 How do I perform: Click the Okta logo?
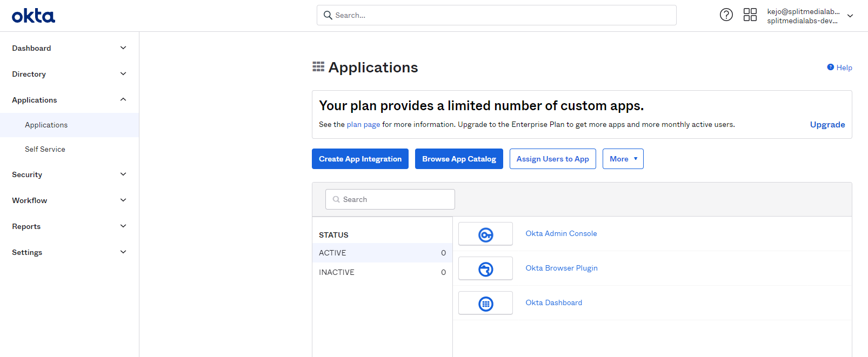(34, 16)
